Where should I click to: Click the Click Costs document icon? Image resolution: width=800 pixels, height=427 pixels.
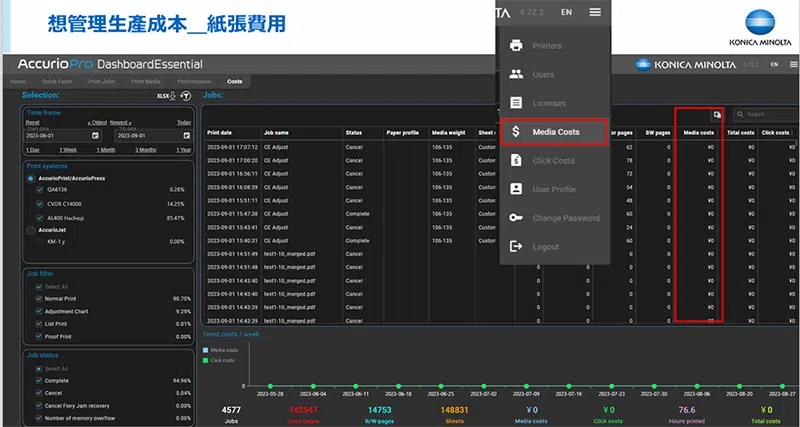(516, 160)
